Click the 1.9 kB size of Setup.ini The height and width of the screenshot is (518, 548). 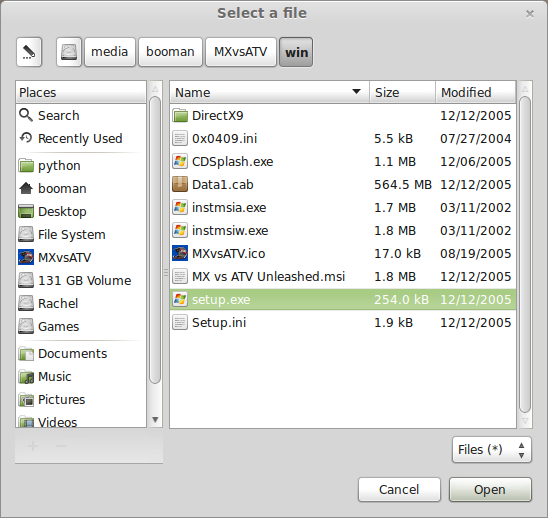(394, 323)
